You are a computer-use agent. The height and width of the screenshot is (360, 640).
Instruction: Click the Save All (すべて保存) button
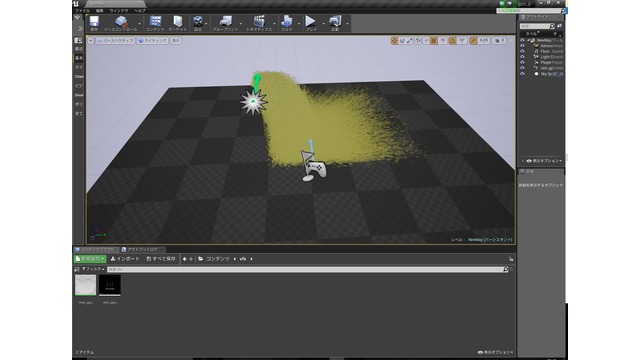[x=161, y=259]
